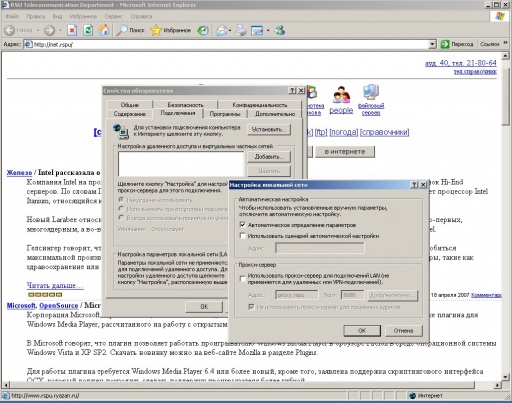Enable Использовать прокси-сервер для подключений LAN

click(x=243, y=279)
